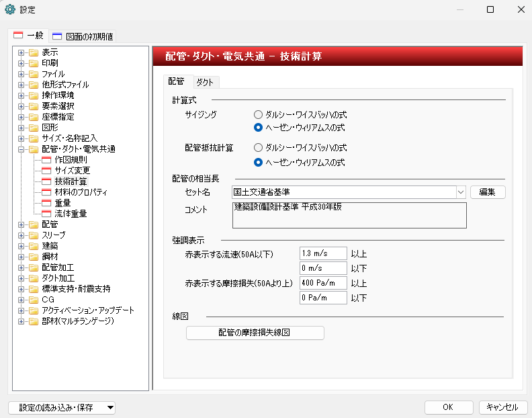Click the 作図規則 page icon in tree
The height and width of the screenshot is (418, 532).
point(46,160)
